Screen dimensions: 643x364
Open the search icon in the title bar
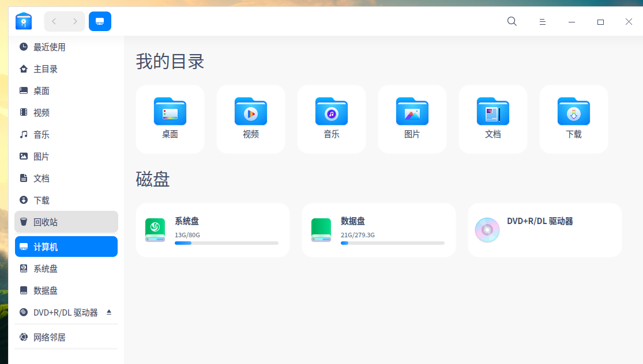tap(512, 21)
